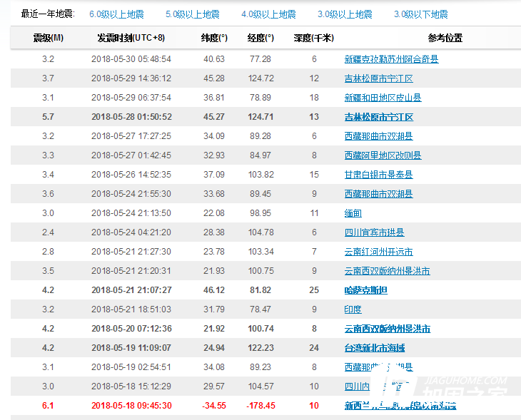Screen dimensions: 521x420
Task: Open the 云南红河州开远市 link
Action: pos(378,252)
